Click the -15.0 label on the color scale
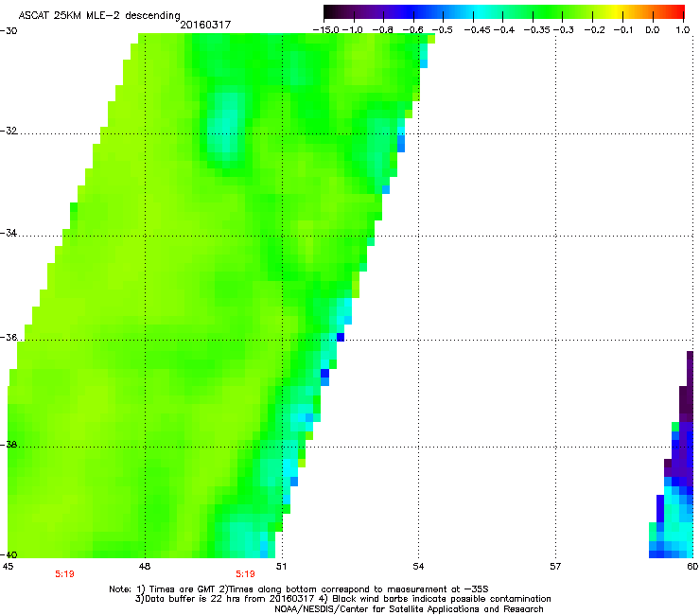Viewport: 700px width, 615px height. coord(327,30)
